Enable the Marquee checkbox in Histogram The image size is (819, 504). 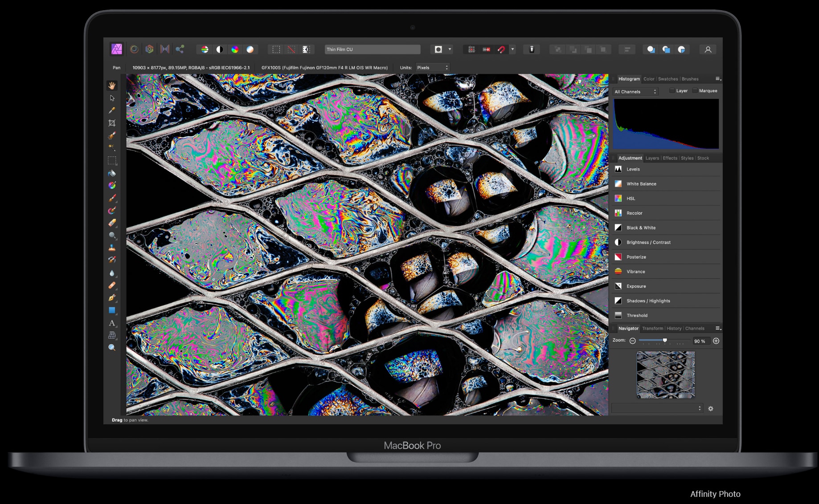(x=695, y=91)
